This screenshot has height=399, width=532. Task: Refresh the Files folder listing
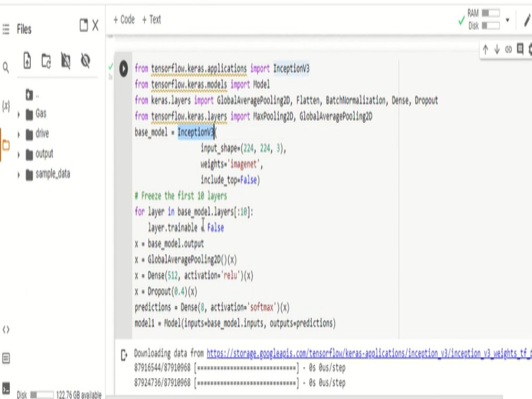coord(46,61)
